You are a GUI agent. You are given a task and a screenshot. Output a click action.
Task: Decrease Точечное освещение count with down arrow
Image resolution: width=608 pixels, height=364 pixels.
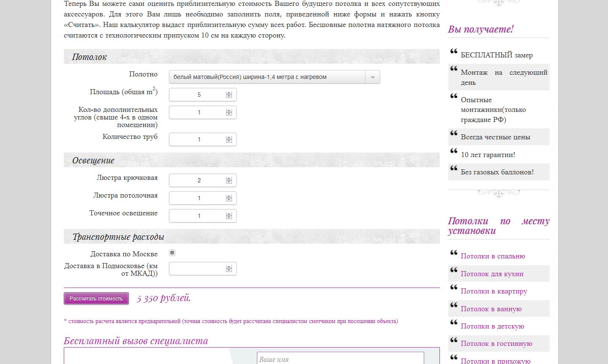pos(229,217)
